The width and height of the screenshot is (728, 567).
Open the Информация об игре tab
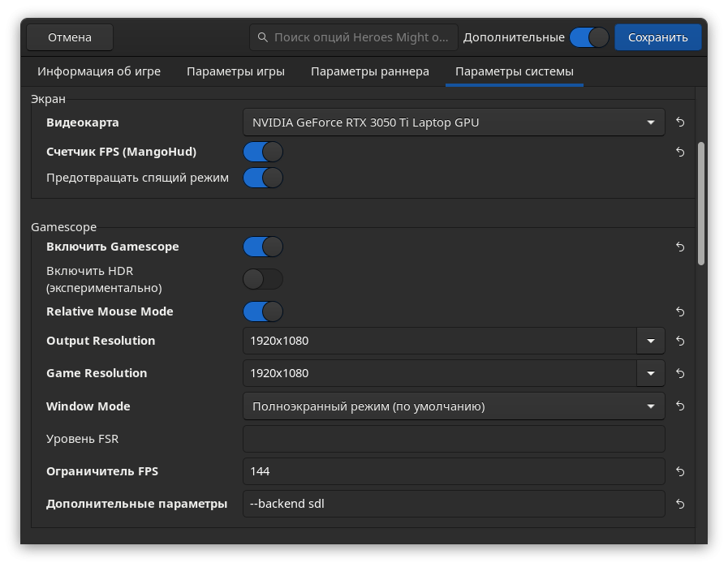(99, 71)
